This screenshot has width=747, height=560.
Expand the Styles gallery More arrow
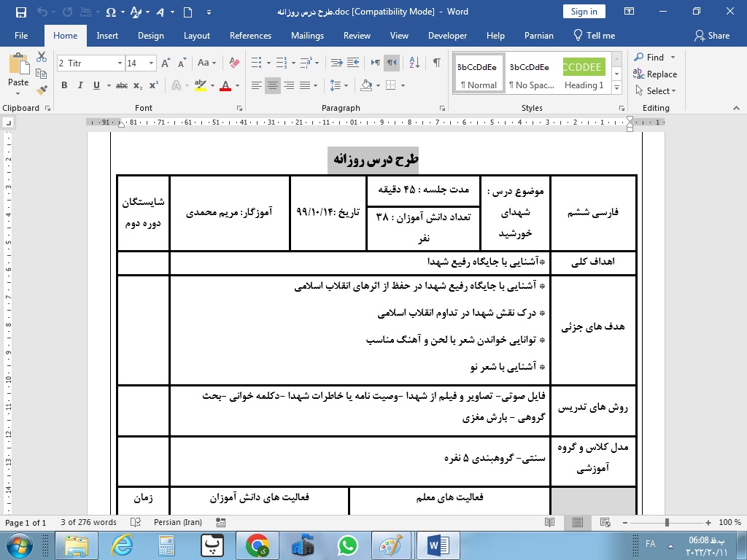click(617, 87)
